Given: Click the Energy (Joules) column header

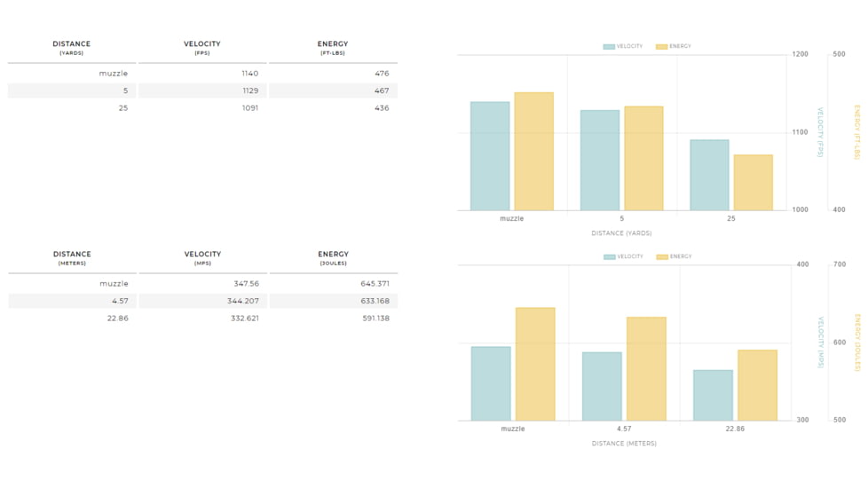Looking at the screenshot, I should tap(333, 258).
